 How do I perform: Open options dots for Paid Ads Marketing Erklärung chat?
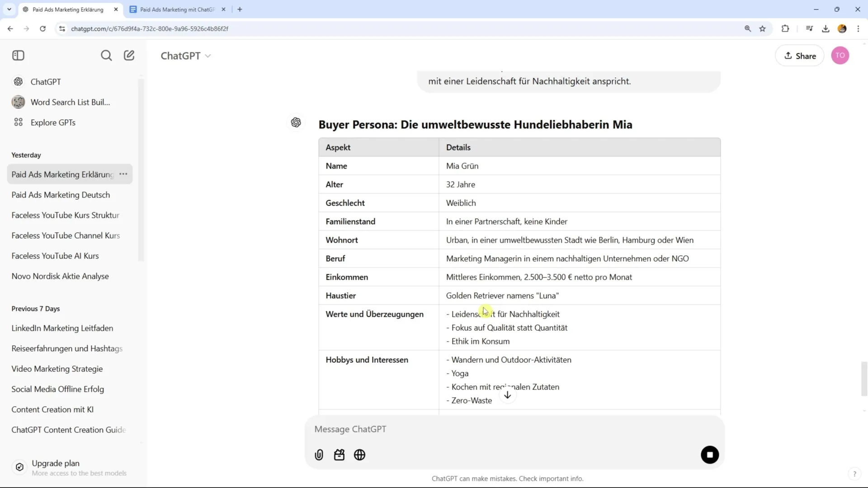coord(123,174)
